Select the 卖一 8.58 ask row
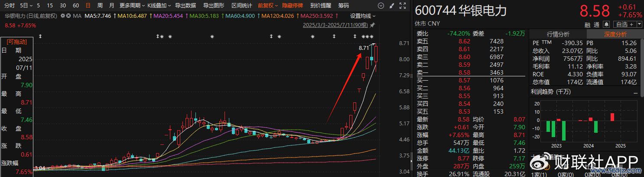Screen dimensions: 644x177 tap(471, 72)
